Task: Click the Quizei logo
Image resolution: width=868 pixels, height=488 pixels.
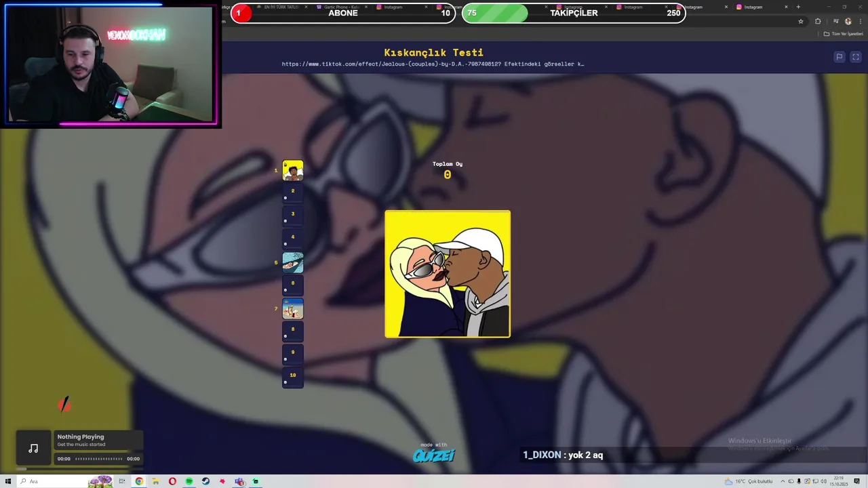Action: [434, 455]
